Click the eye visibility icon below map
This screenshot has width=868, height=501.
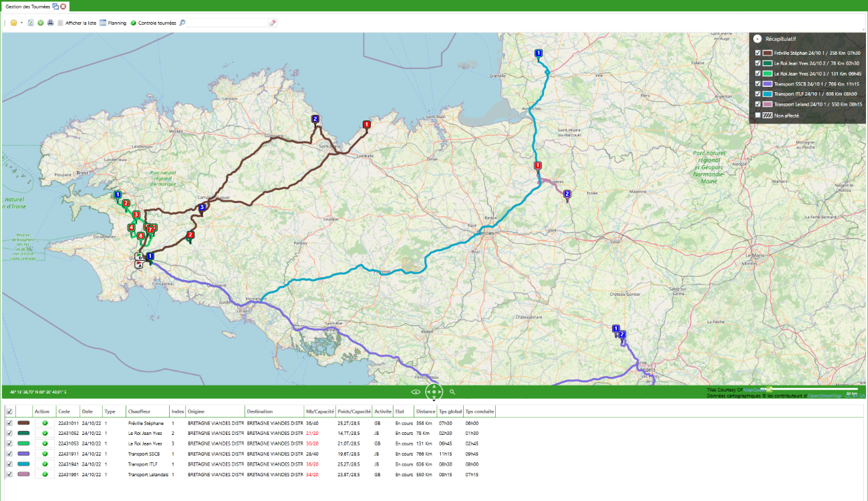point(416,392)
